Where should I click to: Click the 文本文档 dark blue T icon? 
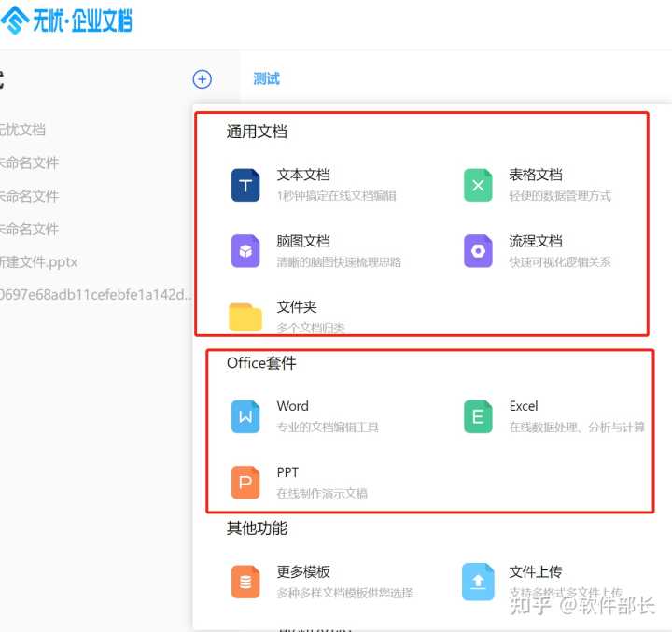pos(245,185)
